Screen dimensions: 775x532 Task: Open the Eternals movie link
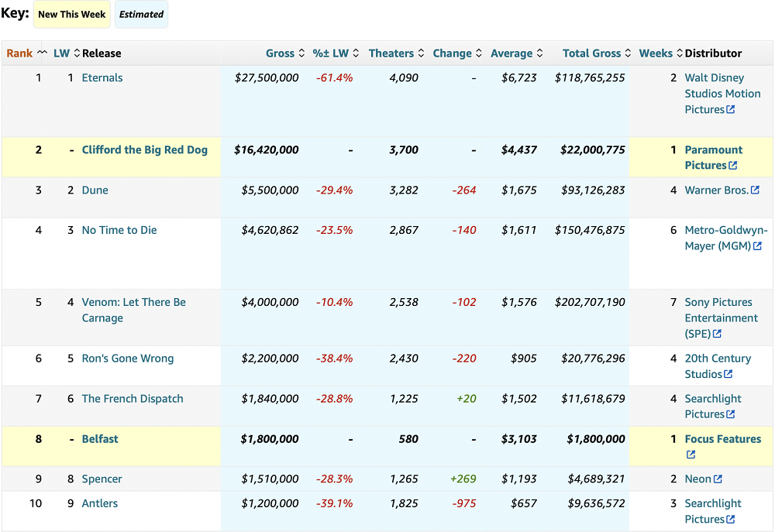102,78
